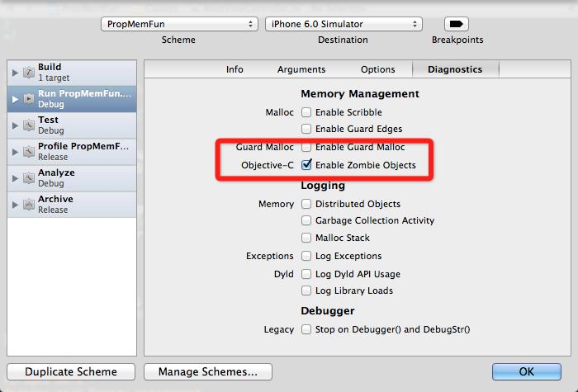Click the Test action icon

28,125
